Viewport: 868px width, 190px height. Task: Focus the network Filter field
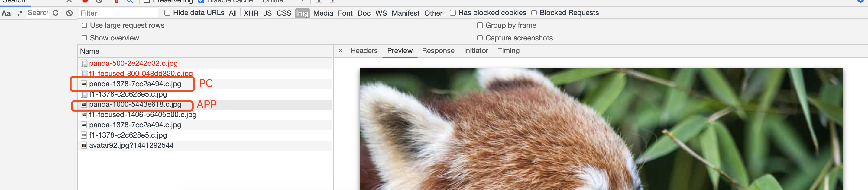[118, 13]
